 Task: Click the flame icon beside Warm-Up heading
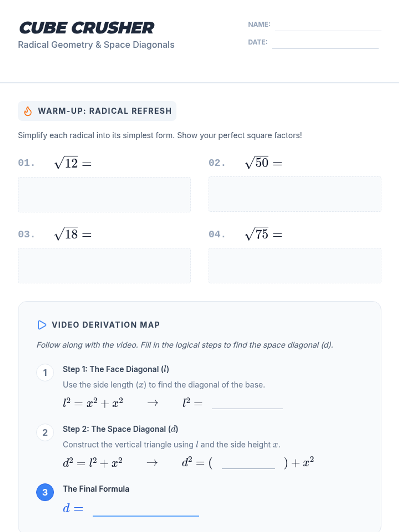[x=28, y=111]
